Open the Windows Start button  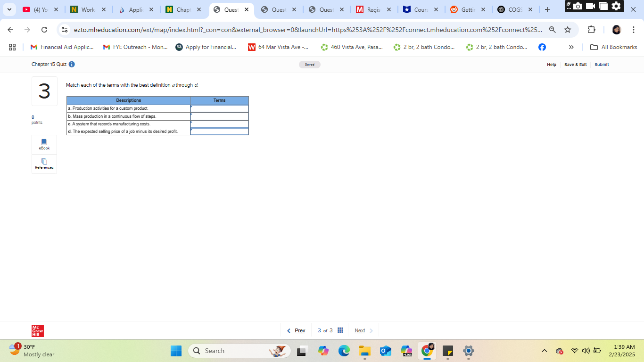(x=176, y=351)
